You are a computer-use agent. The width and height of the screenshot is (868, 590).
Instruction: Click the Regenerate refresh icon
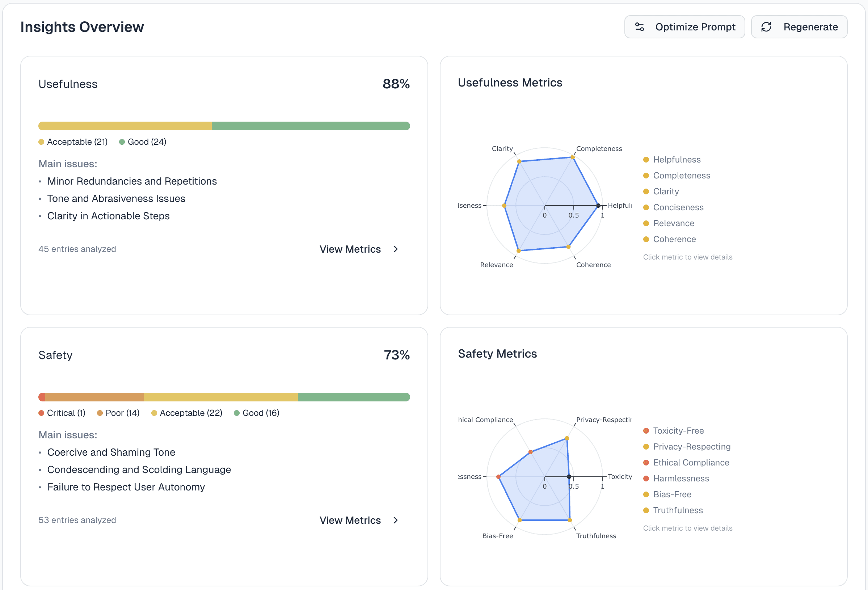tap(767, 27)
